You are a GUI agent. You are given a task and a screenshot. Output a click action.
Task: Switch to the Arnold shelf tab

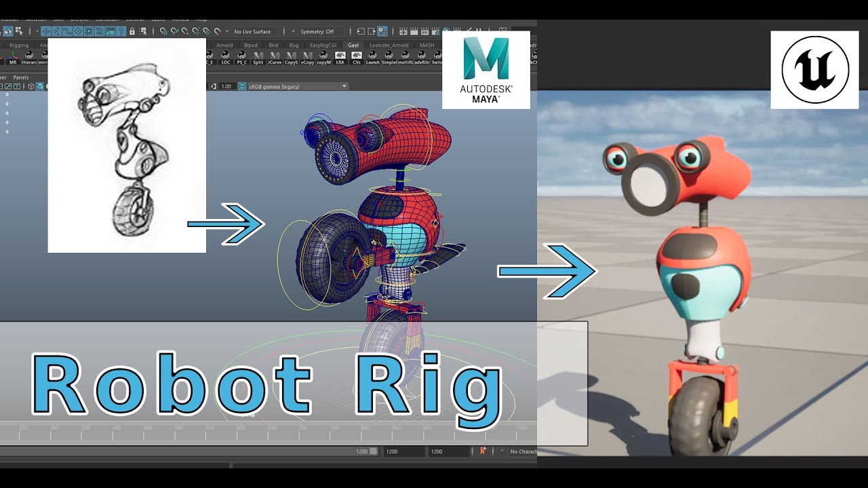tap(224, 45)
